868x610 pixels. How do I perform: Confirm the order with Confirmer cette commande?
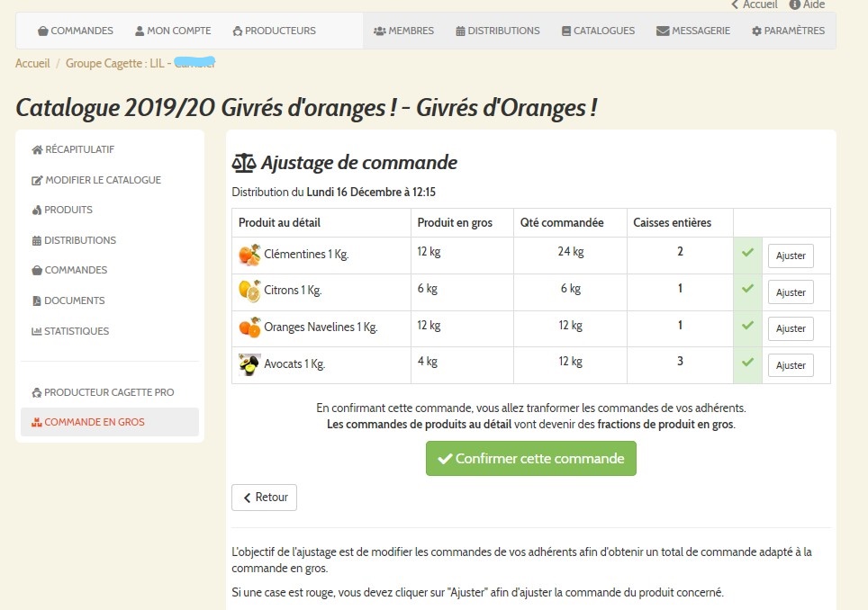[530, 458]
